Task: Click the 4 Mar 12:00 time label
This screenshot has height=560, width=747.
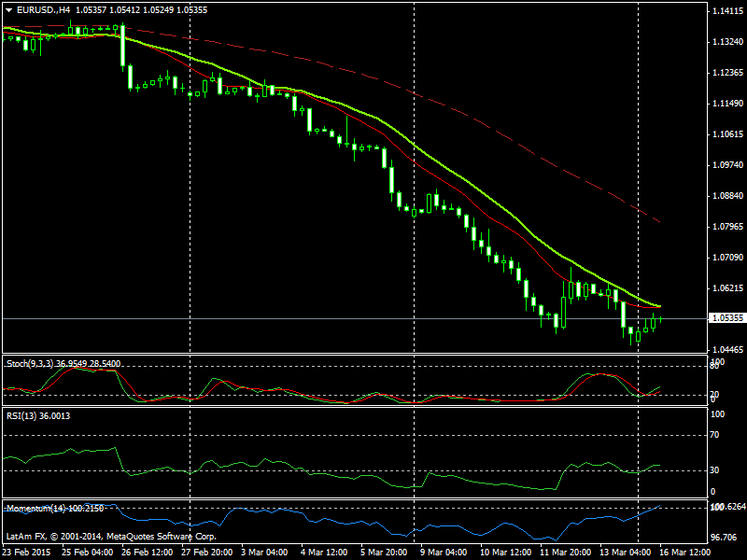Action: click(324, 553)
